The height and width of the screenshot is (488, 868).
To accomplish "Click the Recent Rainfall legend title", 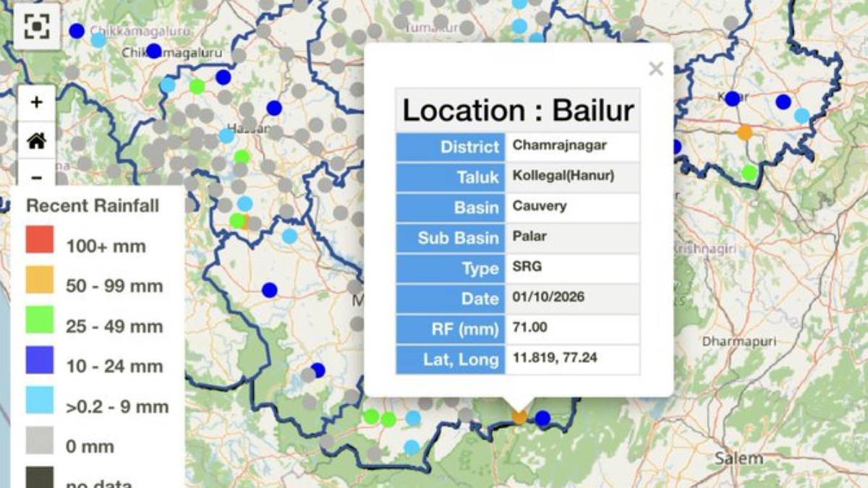I will tap(93, 206).
